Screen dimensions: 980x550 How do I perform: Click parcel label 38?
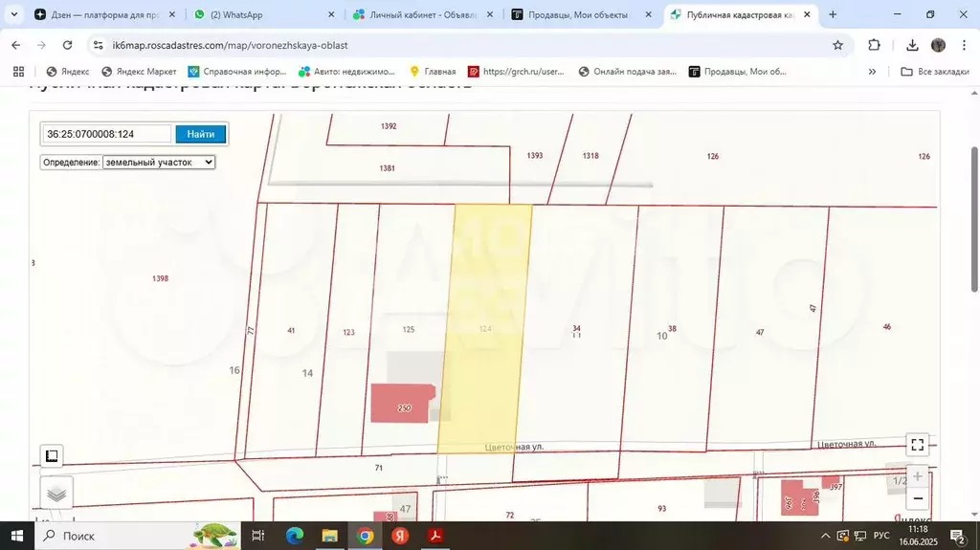pyautogui.click(x=672, y=328)
